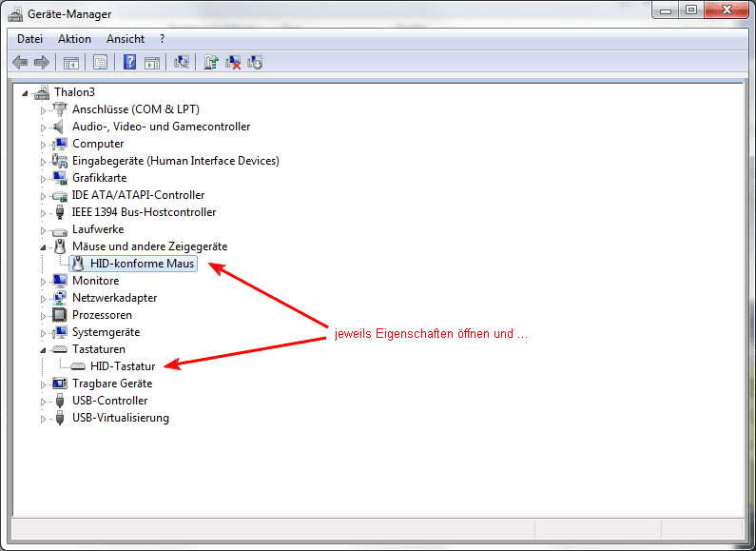This screenshot has width=756, height=551.
Task: Click the Grafikkarte display adapter icon
Action: 60,178
